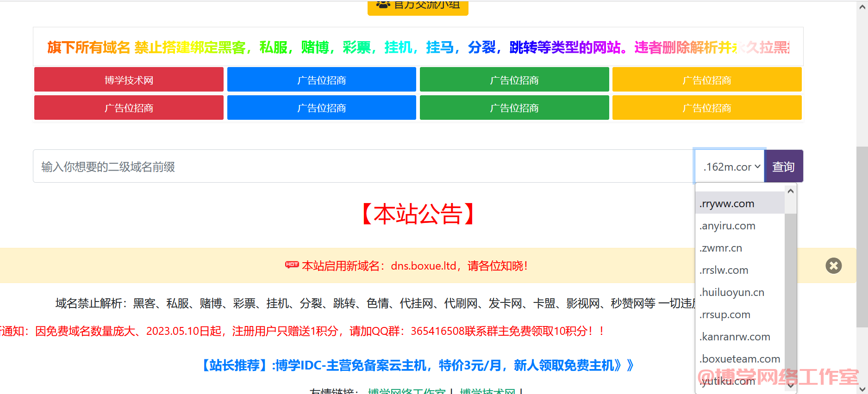Open the .162m.com domain suffix dropdown
This screenshot has height=394, width=868.
[730, 166]
